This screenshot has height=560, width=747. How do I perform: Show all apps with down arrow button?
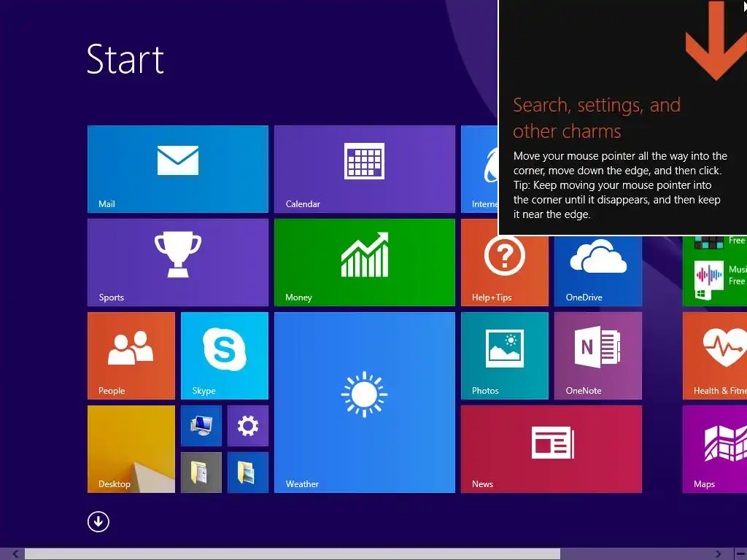click(x=98, y=521)
